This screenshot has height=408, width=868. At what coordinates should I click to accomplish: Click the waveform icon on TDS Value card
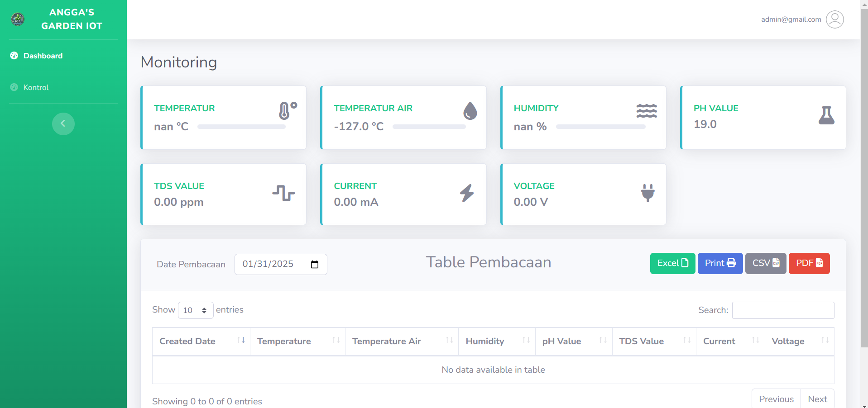point(284,193)
